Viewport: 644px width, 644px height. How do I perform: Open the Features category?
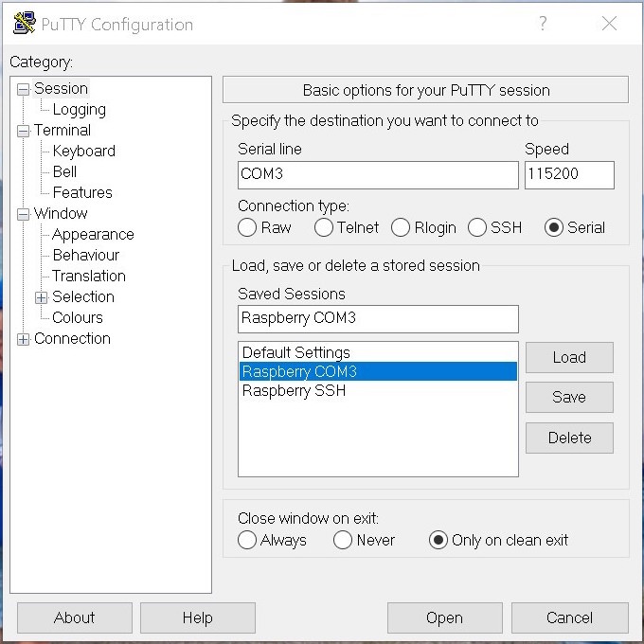tap(82, 192)
